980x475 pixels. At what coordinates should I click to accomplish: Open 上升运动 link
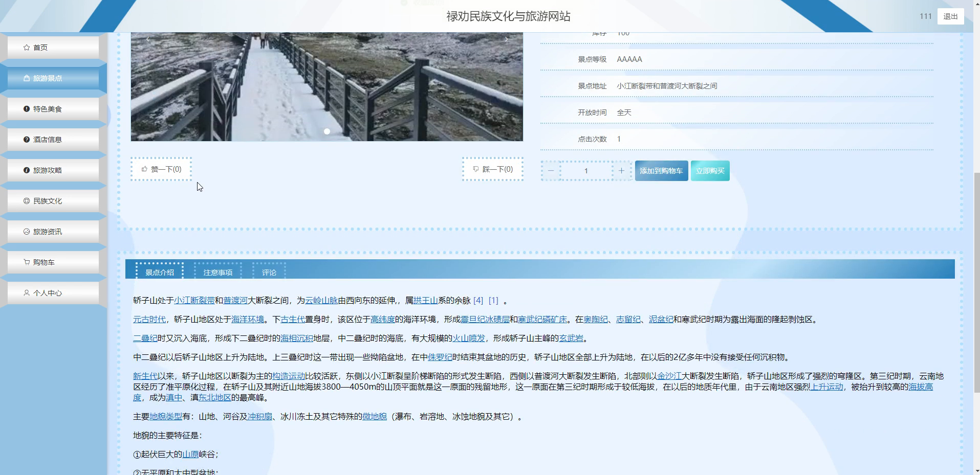coord(827,387)
